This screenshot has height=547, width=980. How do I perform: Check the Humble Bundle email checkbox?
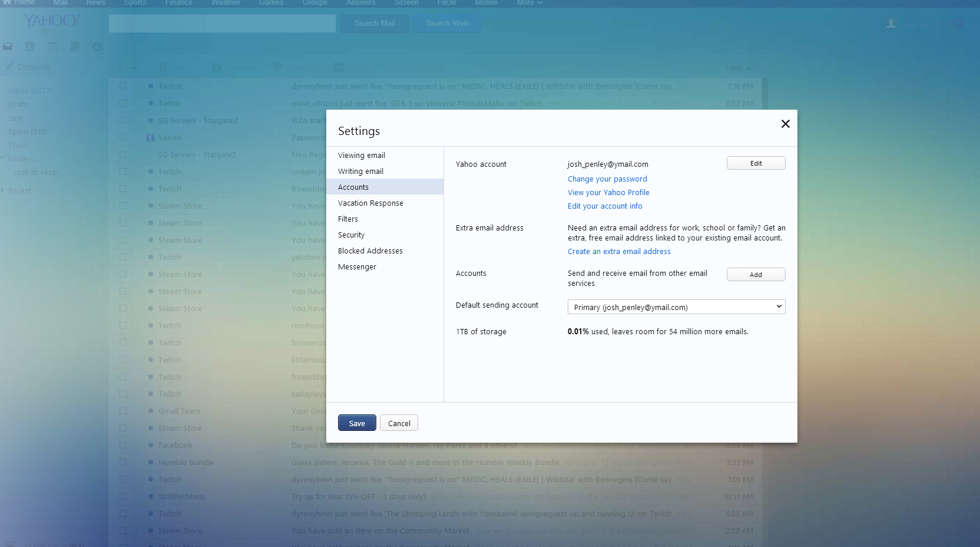123,462
